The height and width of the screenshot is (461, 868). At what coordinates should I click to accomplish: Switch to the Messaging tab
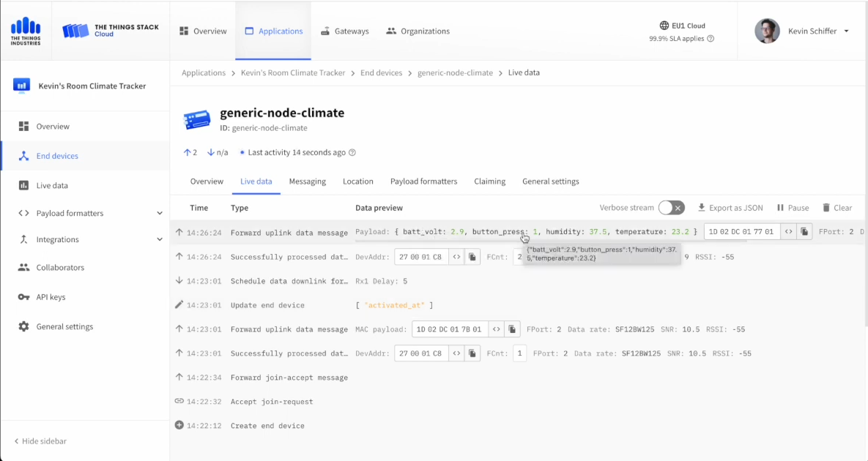click(307, 181)
